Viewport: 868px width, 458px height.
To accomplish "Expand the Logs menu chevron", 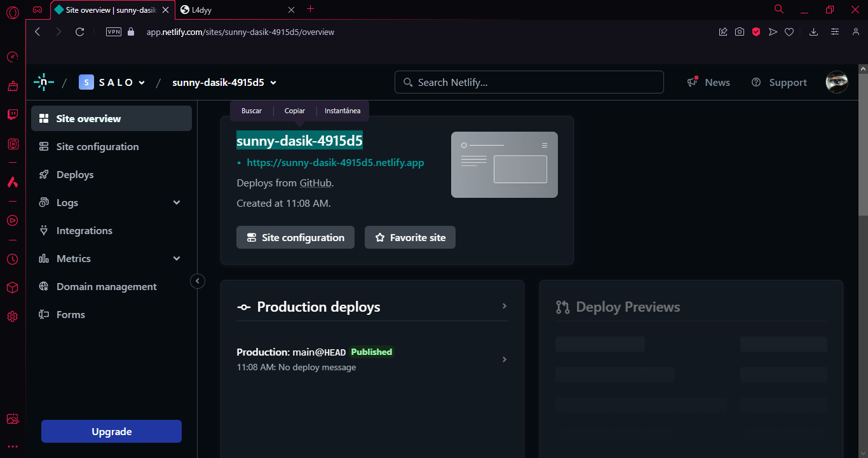I will pos(177,202).
